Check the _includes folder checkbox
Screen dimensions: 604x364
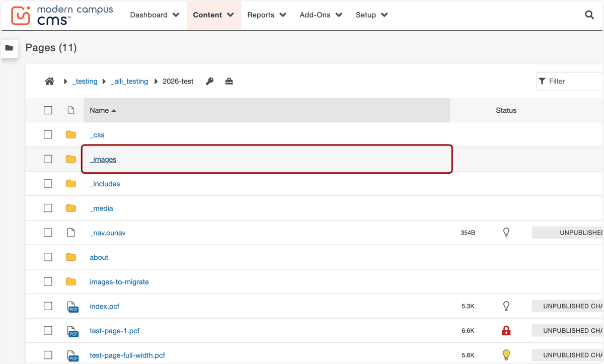point(48,184)
